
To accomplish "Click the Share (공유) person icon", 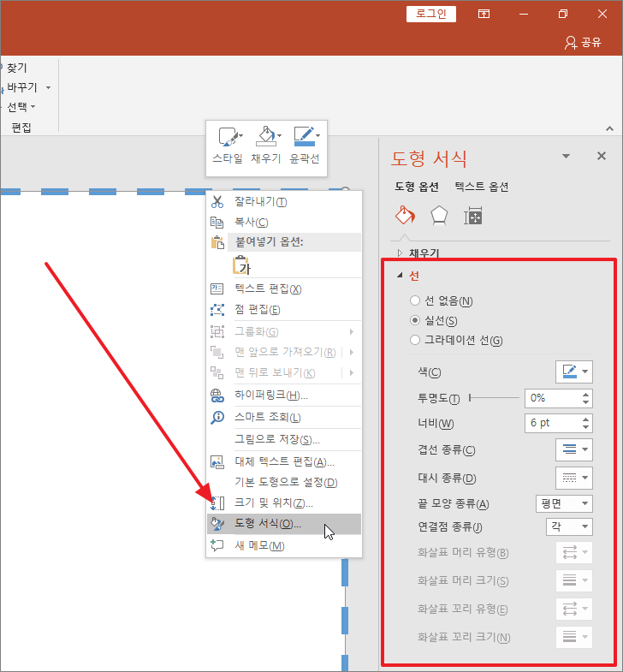I will click(571, 43).
